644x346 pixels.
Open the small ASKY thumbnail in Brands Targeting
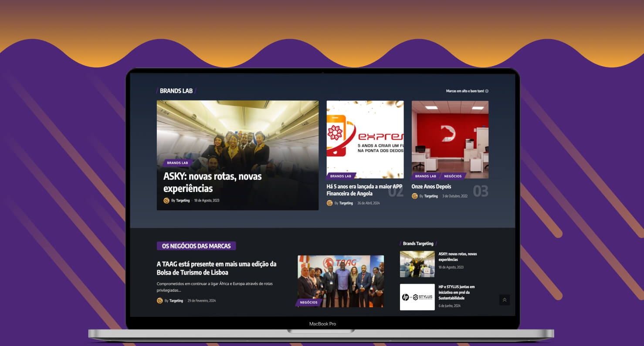pyautogui.click(x=417, y=264)
